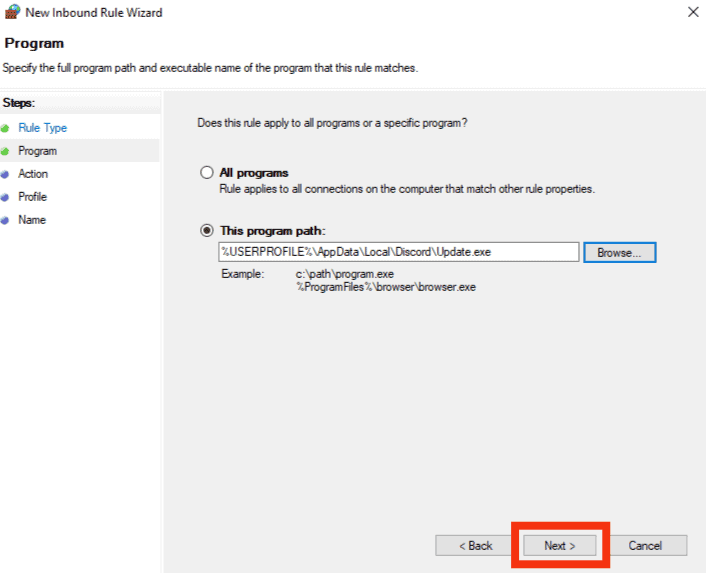Click the blue bullet beside Action step
The height and width of the screenshot is (573, 706).
[5, 174]
